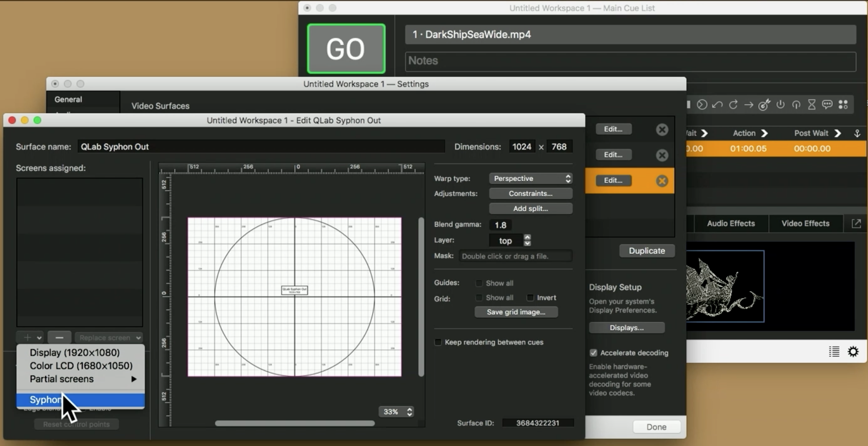
Task: Click the Save grid image... button
Action: click(516, 312)
